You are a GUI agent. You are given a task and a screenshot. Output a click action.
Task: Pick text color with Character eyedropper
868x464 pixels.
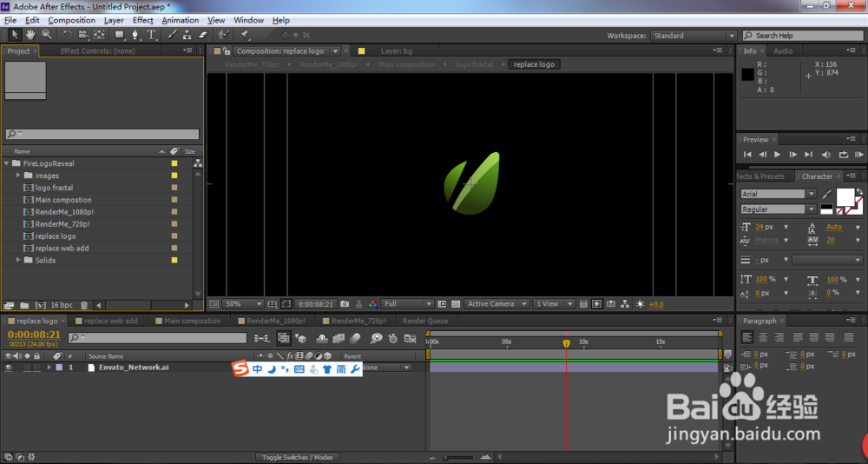click(x=826, y=194)
